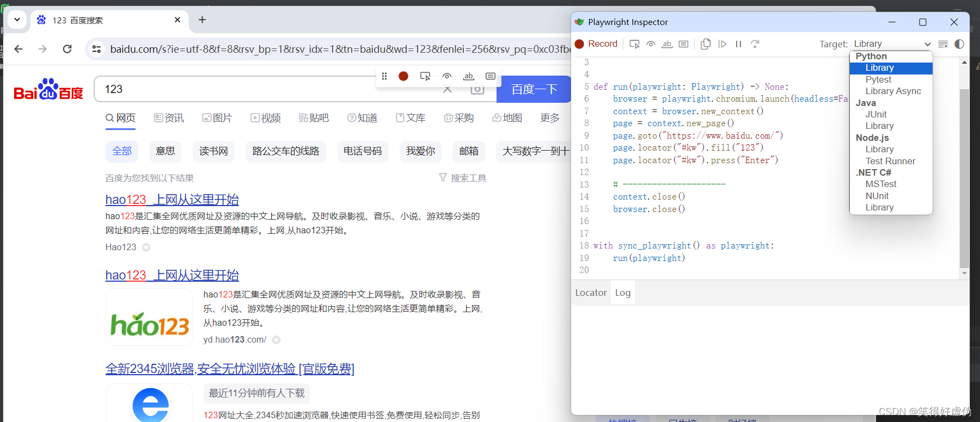Open the tab search chevron dropdown
The image size is (980, 422).
pyautogui.click(x=17, y=20)
